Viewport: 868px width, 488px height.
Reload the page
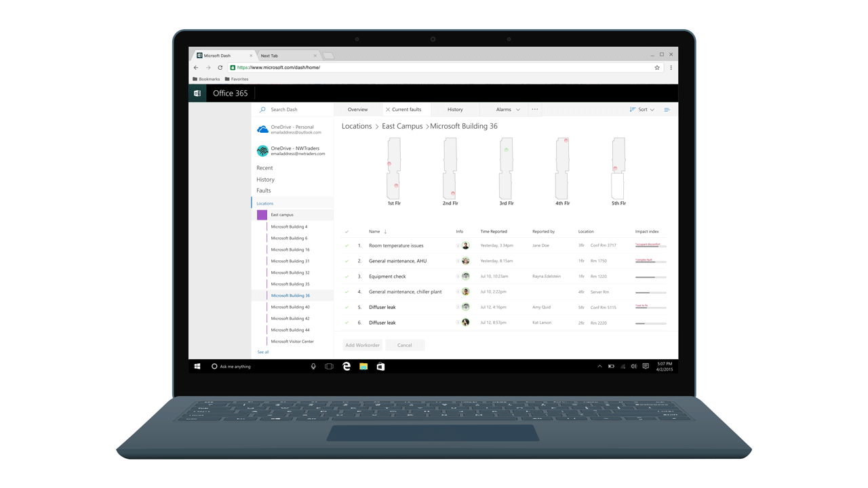coord(220,68)
